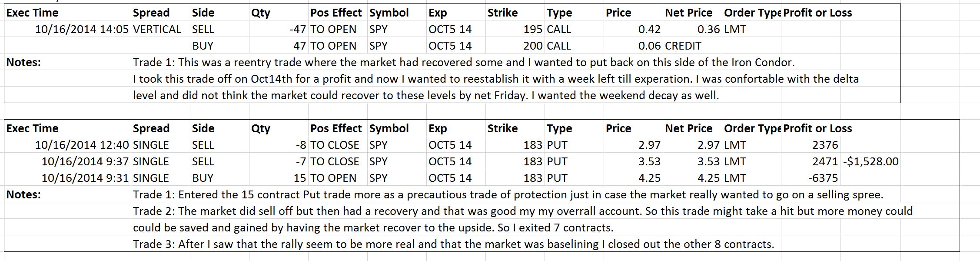Select the -47 quantity cell

pos(279,29)
